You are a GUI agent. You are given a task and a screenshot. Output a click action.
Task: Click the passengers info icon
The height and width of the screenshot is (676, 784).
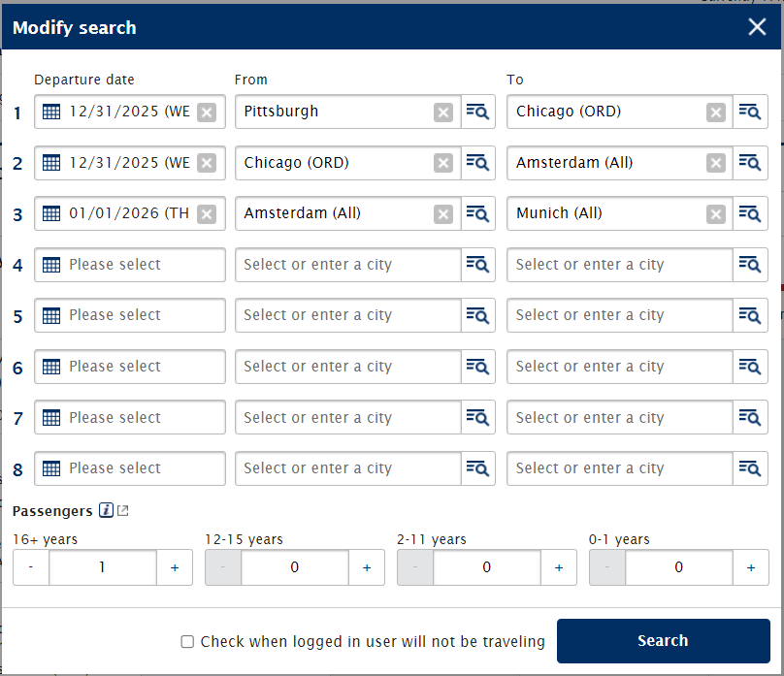click(106, 511)
